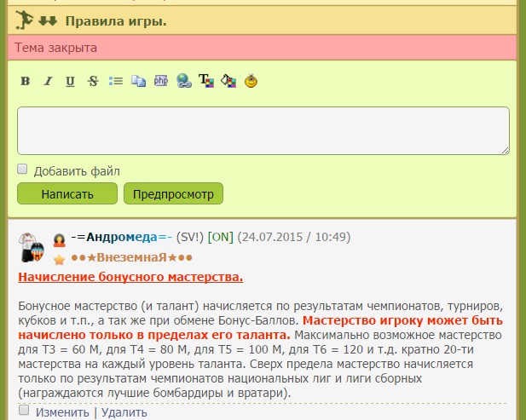Tick the checkbox next to Изменить
Screen dimensions: 526x420
[x=23, y=411]
